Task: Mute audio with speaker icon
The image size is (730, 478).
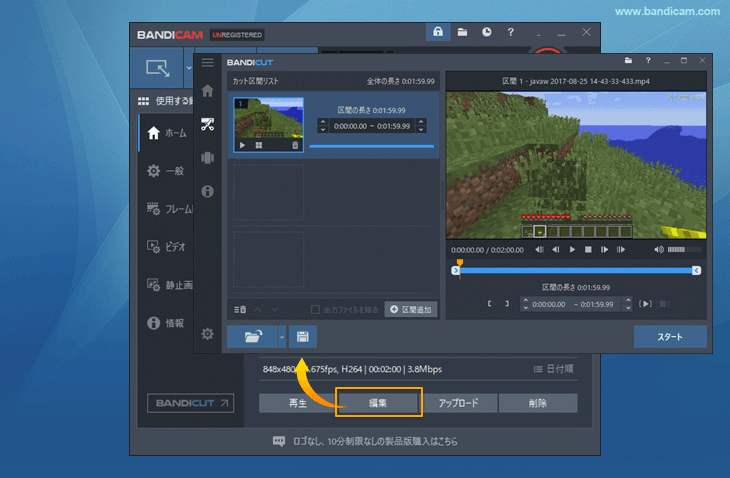Action: click(659, 249)
